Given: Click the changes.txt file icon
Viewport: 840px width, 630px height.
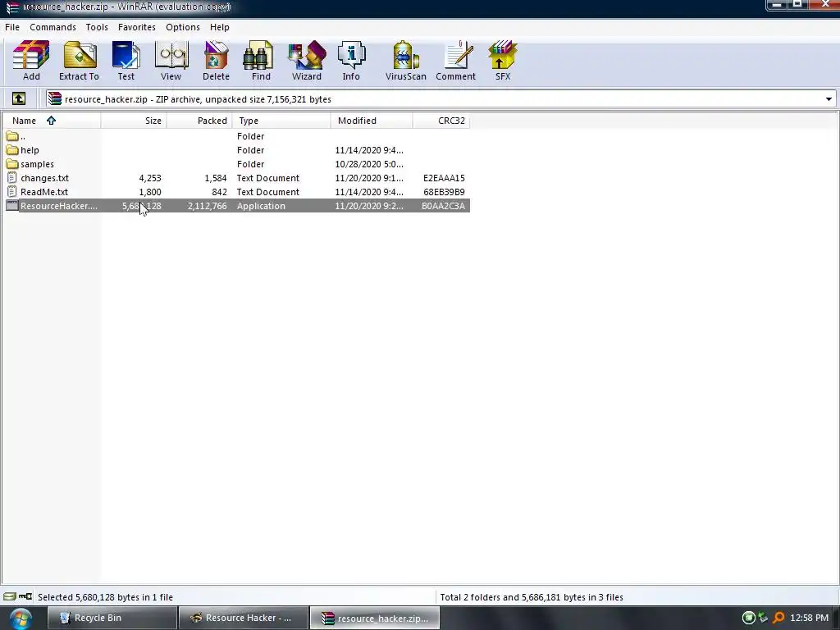Looking at the screenshot, I should pyautogui.click(x=12, y=178).
